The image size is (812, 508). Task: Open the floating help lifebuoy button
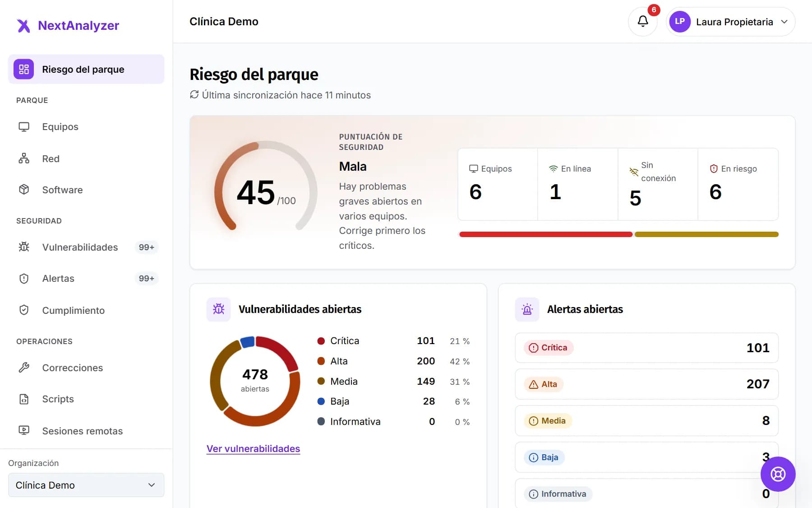[x=778, y=474]
